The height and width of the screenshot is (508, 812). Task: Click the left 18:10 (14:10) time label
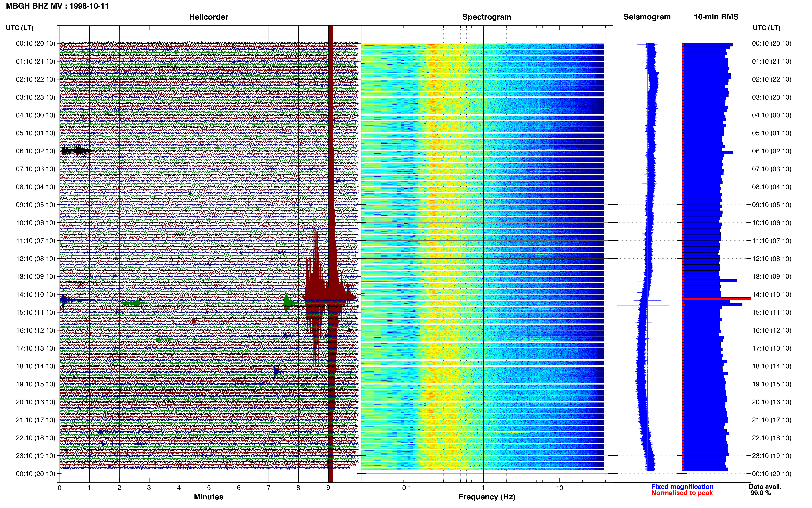(x=36, y=366)
